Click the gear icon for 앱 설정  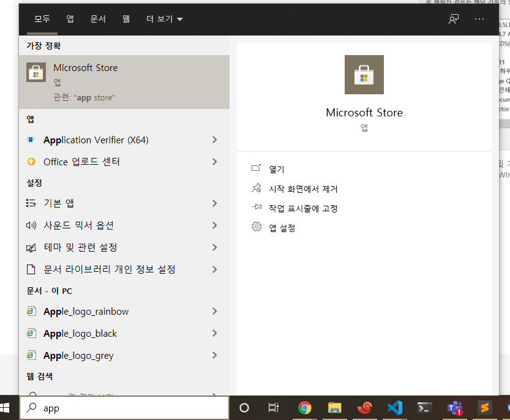point(257,227)
